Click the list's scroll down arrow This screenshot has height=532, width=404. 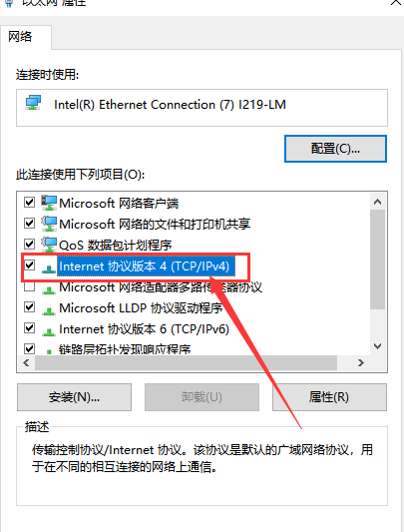click(x=377, y=346)
